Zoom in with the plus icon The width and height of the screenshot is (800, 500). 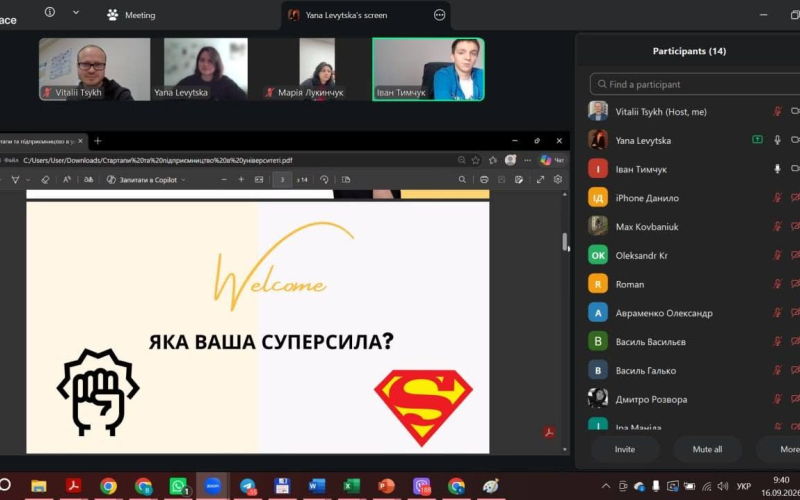pyautogui.click(x=241, y=180)
